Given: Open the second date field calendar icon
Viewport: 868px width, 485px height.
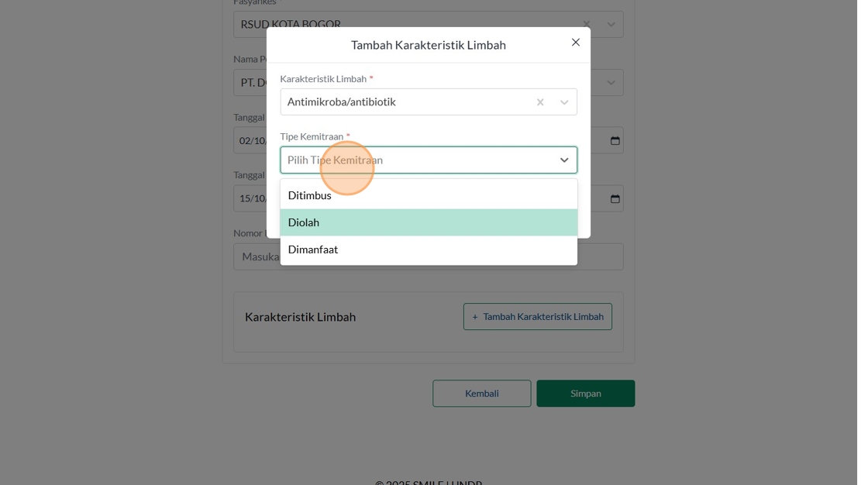Looking at the screenshot, I should point(615,198).
